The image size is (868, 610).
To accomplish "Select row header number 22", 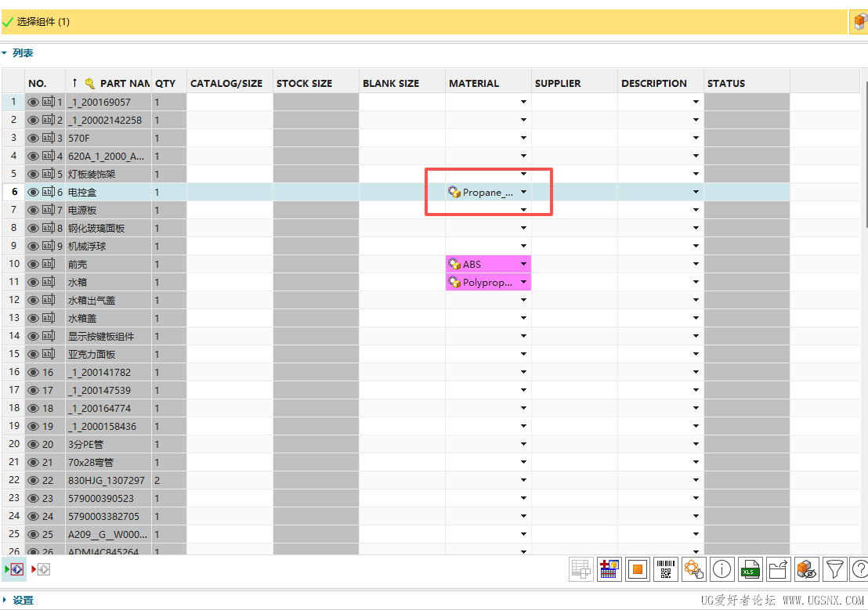I will [14, 480].
